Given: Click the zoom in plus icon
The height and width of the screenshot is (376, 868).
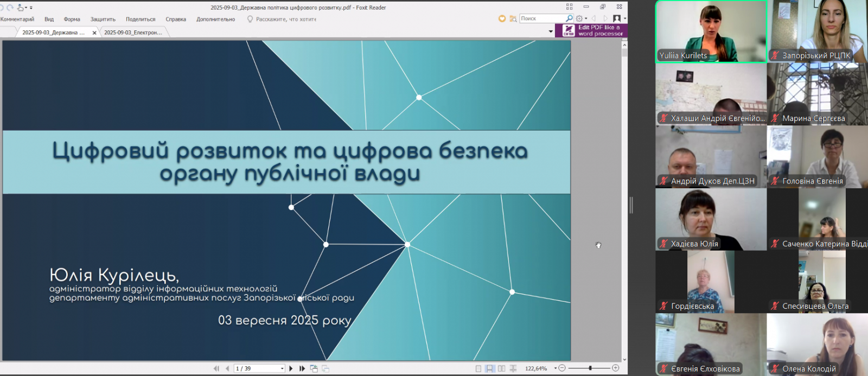Looking at the screenshot, I should click(x=615, y=368).
